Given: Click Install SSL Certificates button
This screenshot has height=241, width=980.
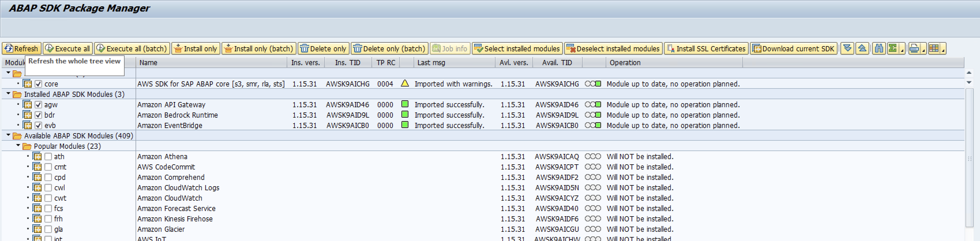Looking at the screenshot, I should 706,49.
